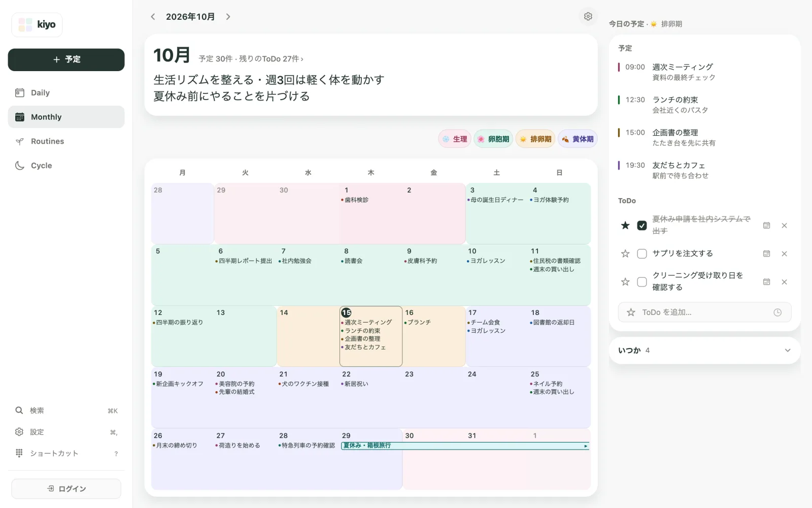Open calendar settings gear icon
Viewport: 812px width, 508px height.
click(x=588, y=16)
